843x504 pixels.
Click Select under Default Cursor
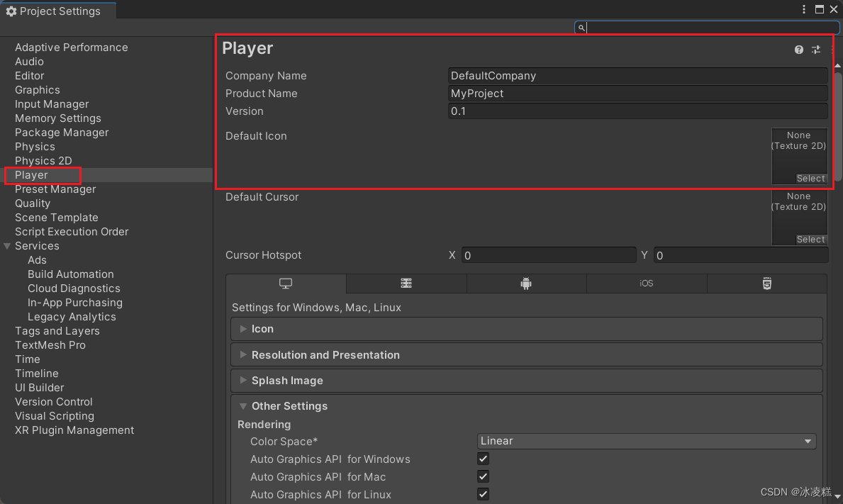(x=811, y=239)
